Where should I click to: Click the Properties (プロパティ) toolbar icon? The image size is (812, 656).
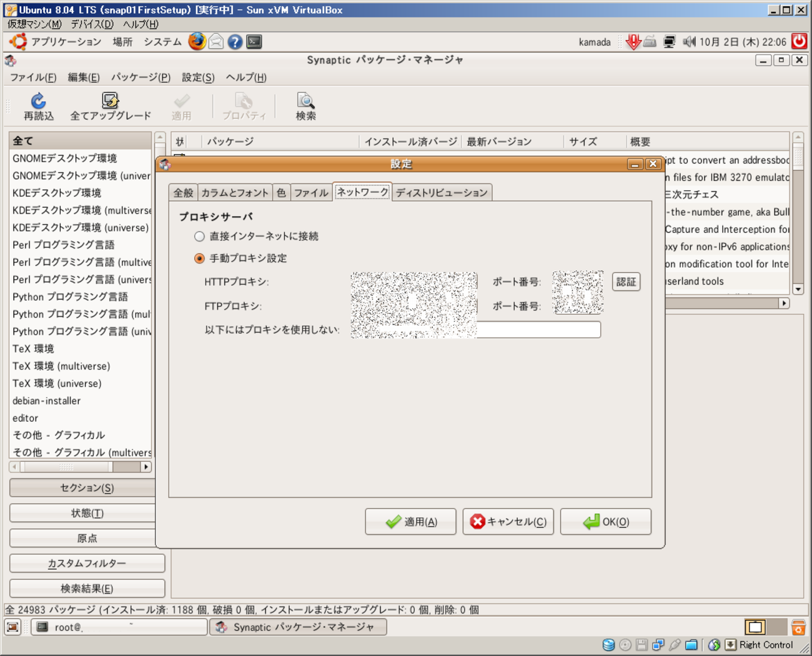tap(244, 107)
